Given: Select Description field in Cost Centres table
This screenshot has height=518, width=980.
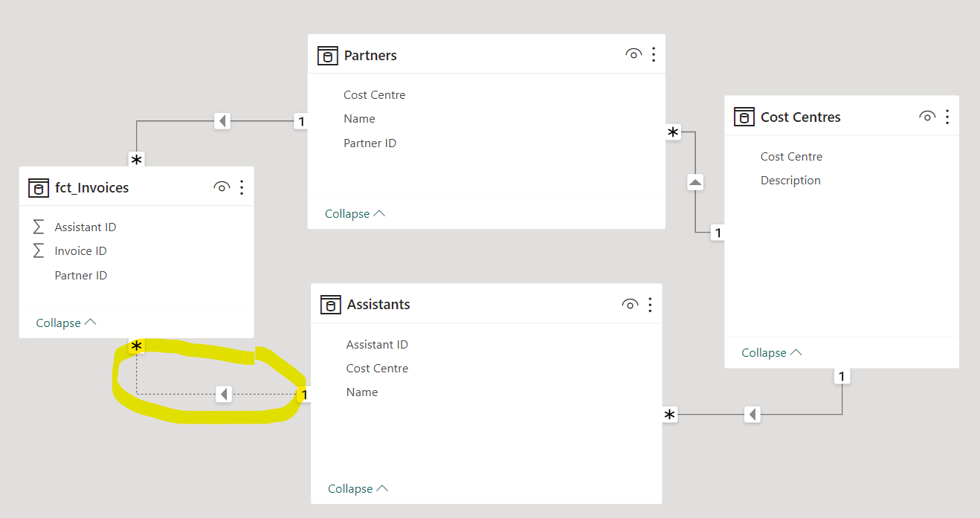Looking at the screenshot, I should click(790, 181).
